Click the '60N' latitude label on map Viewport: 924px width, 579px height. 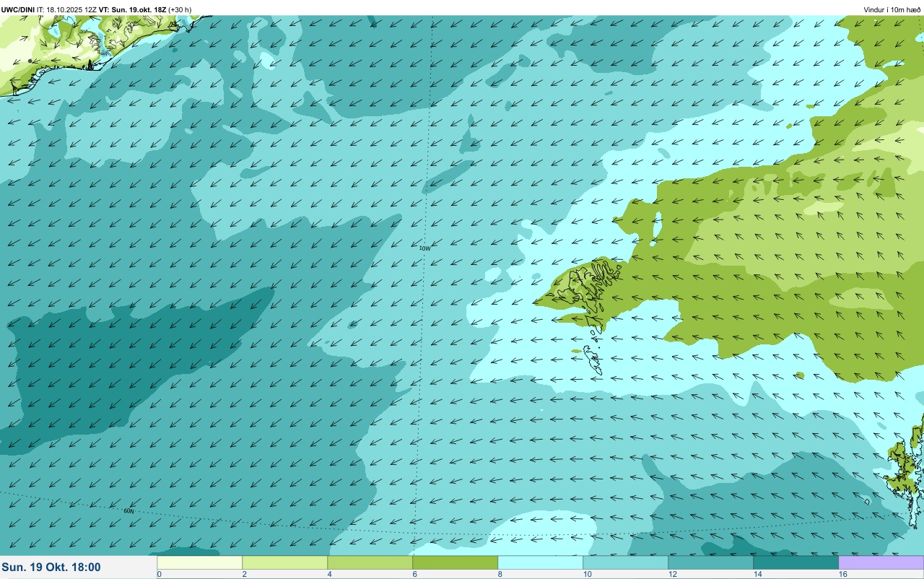128,511
